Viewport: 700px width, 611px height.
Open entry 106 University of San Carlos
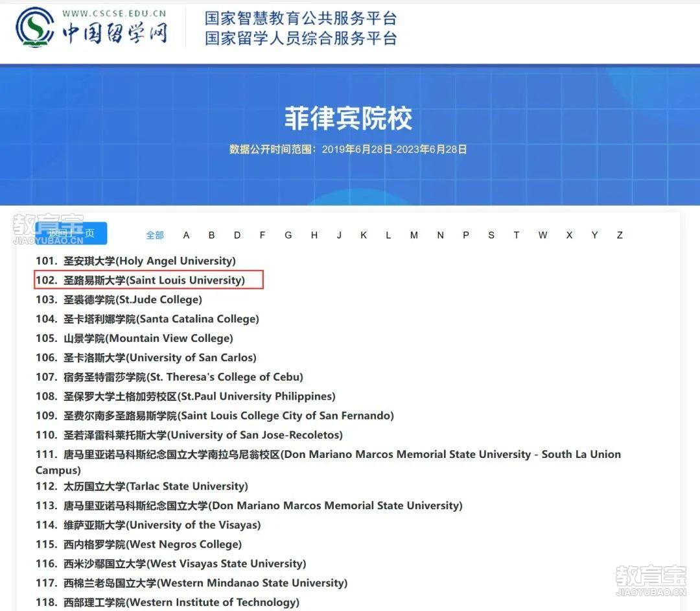146,358
